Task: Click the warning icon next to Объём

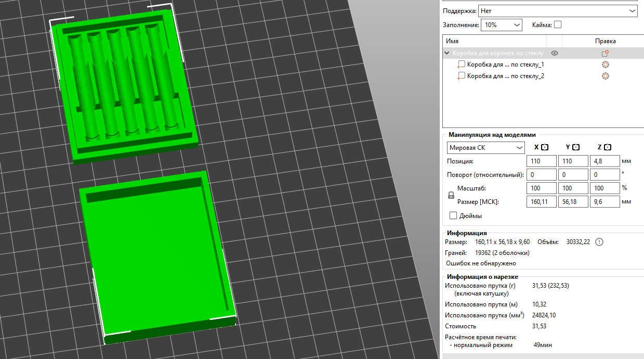Action: click(x=599, y=242)
